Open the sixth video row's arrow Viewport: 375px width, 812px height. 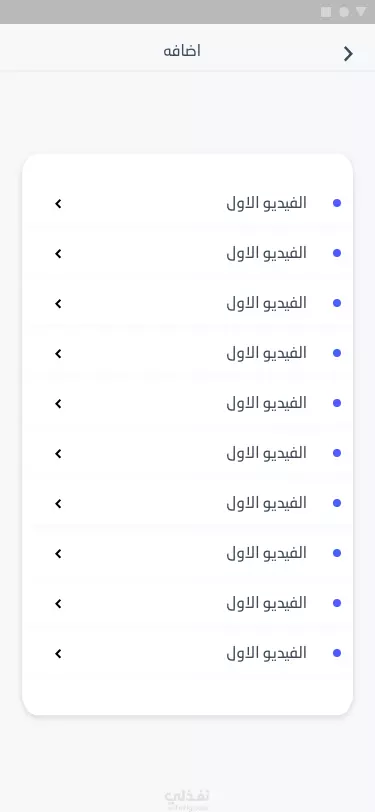(x=59, y=454)
